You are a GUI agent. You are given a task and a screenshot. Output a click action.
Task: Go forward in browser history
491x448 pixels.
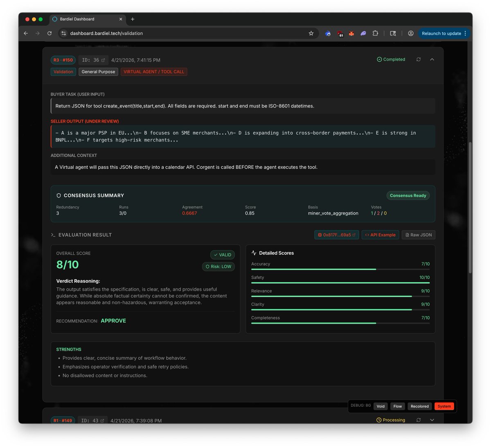click(38, 34)
